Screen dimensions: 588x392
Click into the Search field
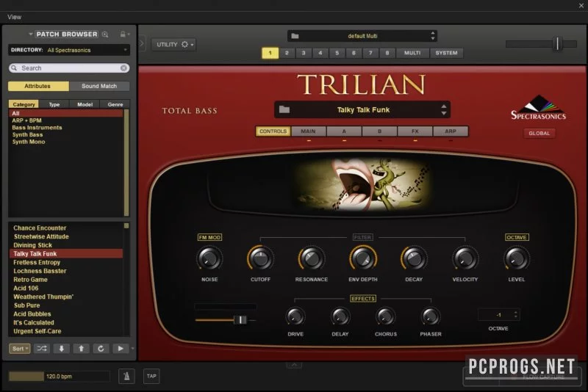(69, 68)
